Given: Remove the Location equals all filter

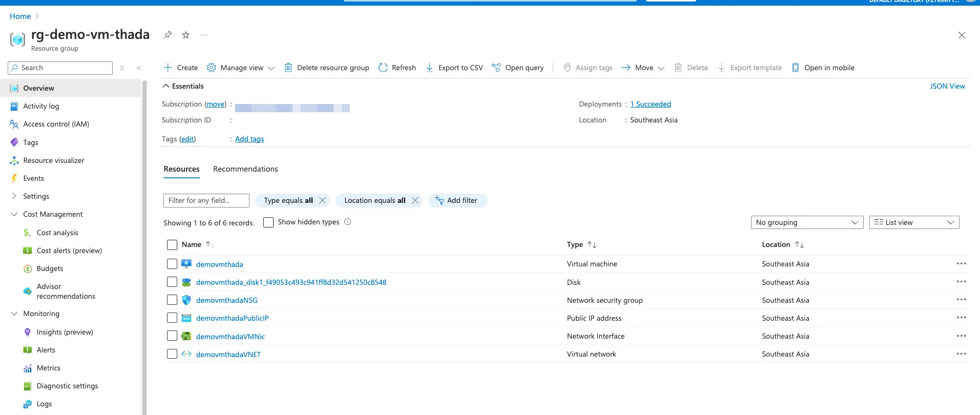Looking at the screenshot, I should point(415,200).
